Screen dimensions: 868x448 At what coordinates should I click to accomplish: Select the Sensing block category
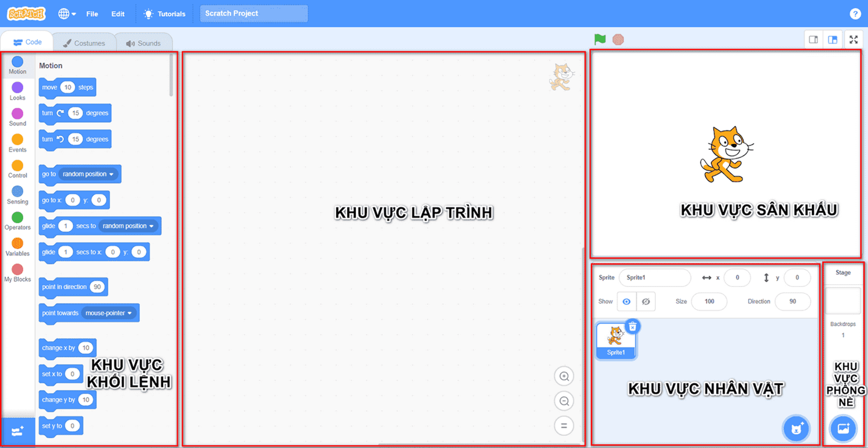click(17, 195)
